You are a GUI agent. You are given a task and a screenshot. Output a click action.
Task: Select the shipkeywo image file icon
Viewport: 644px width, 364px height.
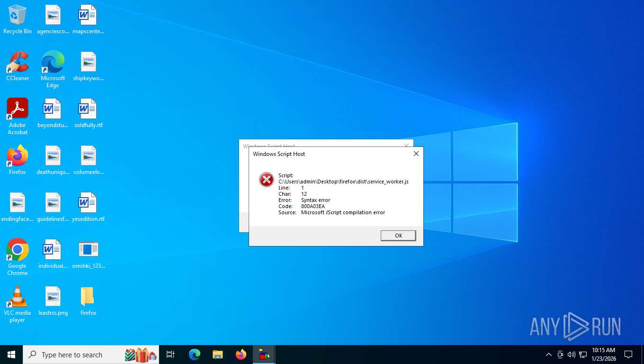coord(88,66)
